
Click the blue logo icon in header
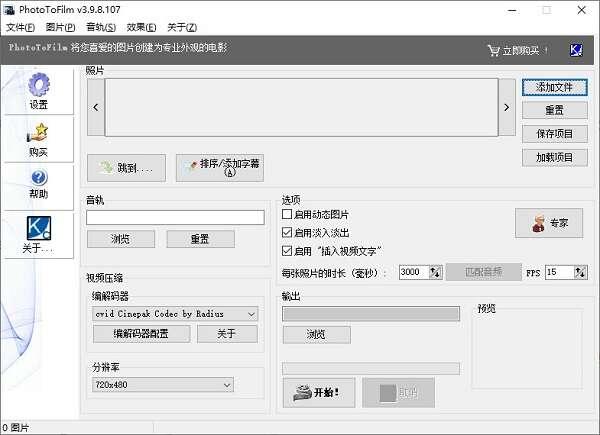[x=575, y=50]
